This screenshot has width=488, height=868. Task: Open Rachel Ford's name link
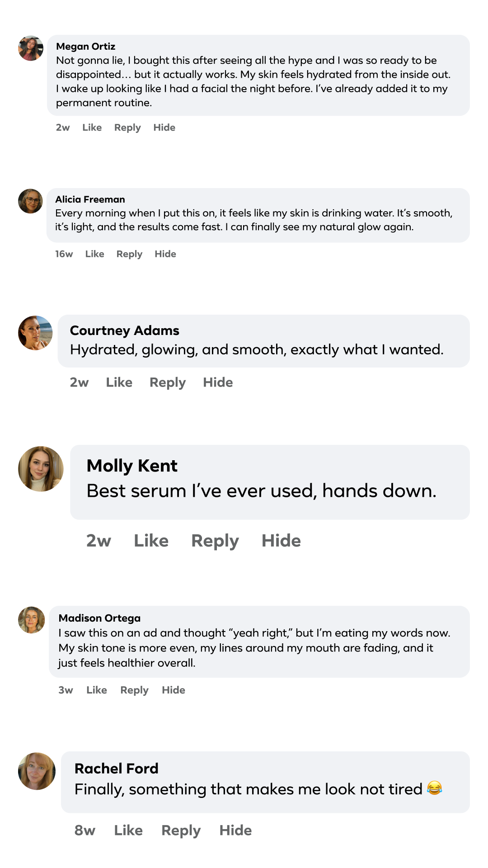click(x=117, y=769)
